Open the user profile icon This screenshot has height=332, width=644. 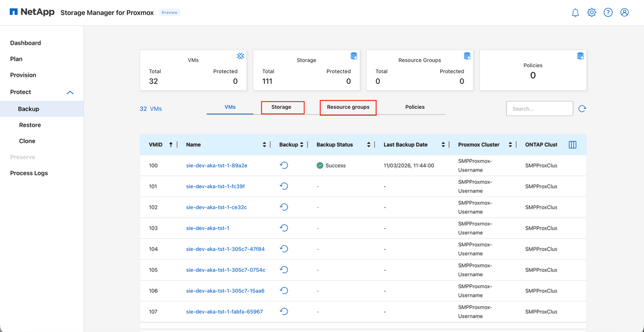pos(624,13)
